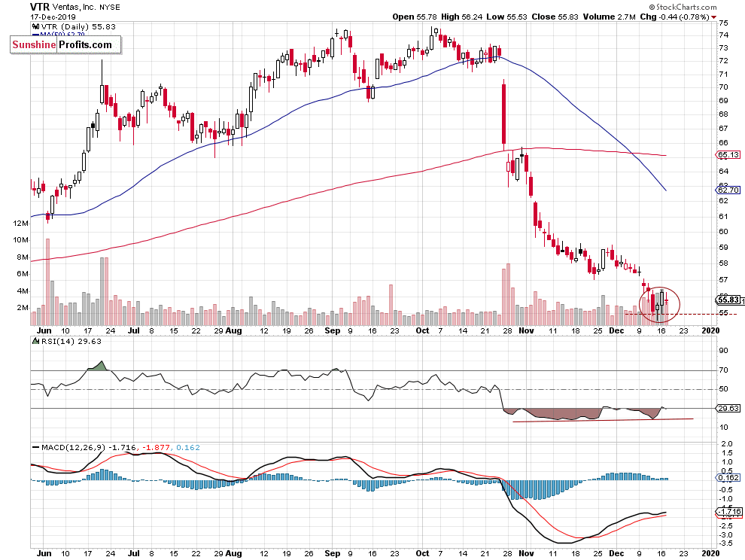
Task: Click the 12M label on the volume axis
Action: coord(20,223)
